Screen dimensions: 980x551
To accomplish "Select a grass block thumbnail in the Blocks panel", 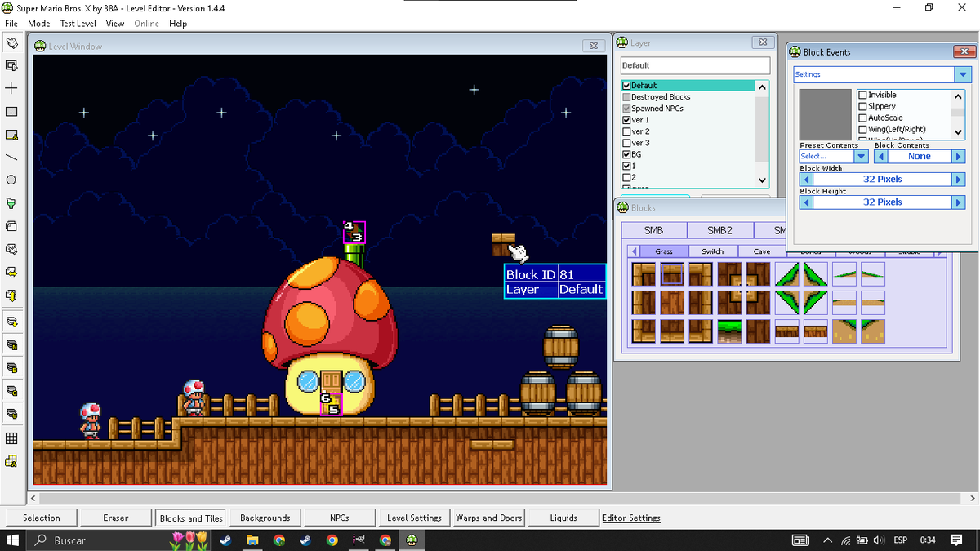I will coord(643,273).
